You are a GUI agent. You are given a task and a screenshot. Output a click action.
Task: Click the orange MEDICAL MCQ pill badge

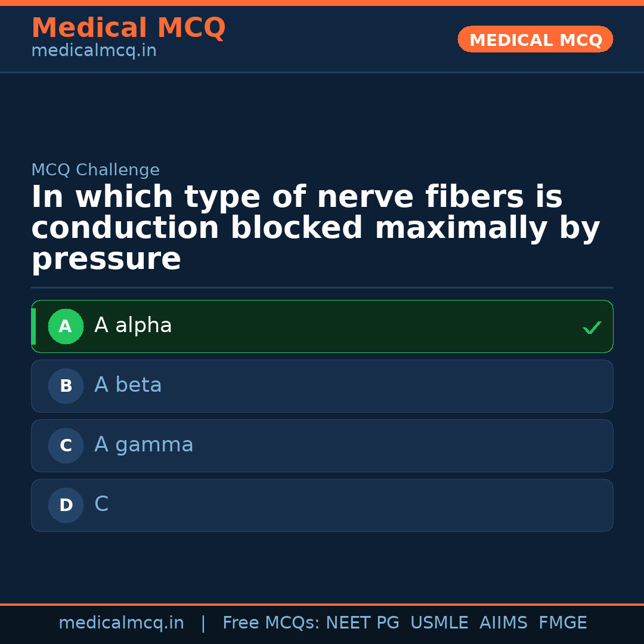pos(535,39)
